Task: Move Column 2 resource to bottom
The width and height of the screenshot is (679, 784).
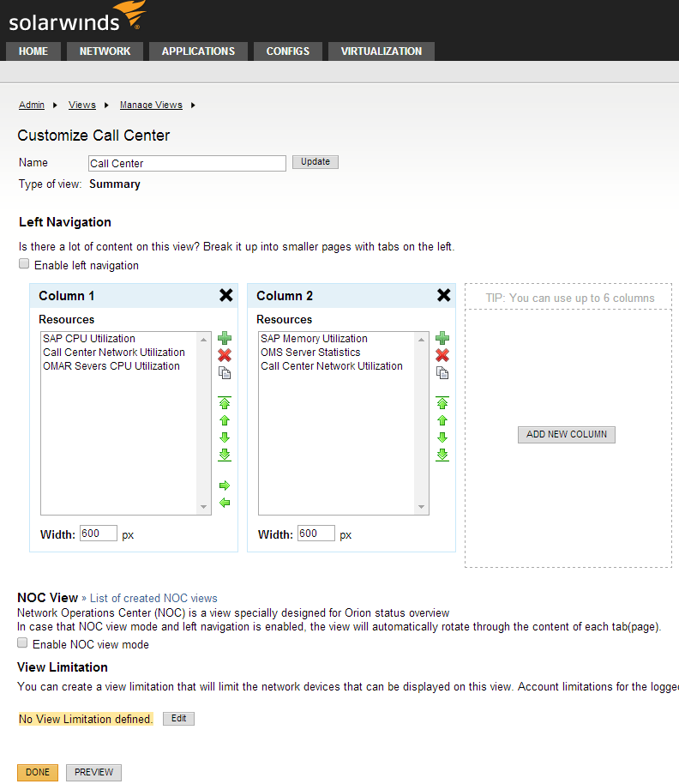Action: (442, 455)
